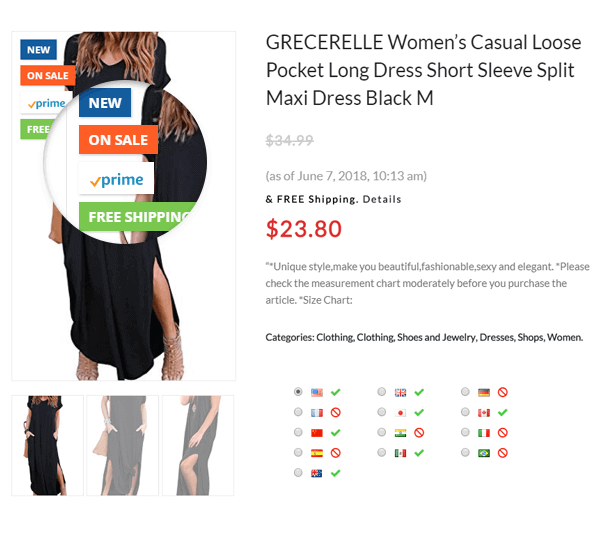Choose the Spain store radio button
The image size is (610, 534).
[298, 452]
